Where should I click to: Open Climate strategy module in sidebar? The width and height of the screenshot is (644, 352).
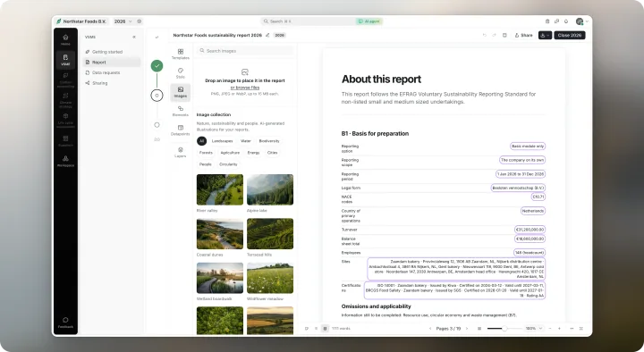click(65, 101)
